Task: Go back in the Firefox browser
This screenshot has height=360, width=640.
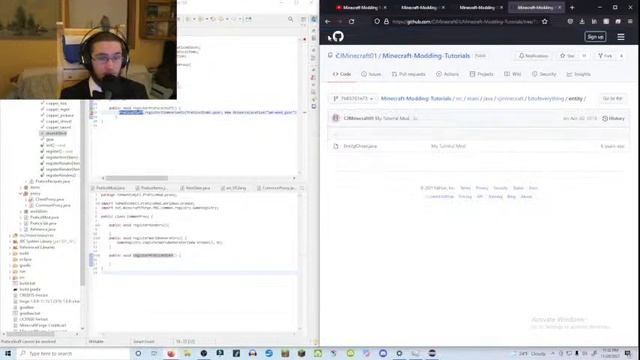Action: [328, 21]
